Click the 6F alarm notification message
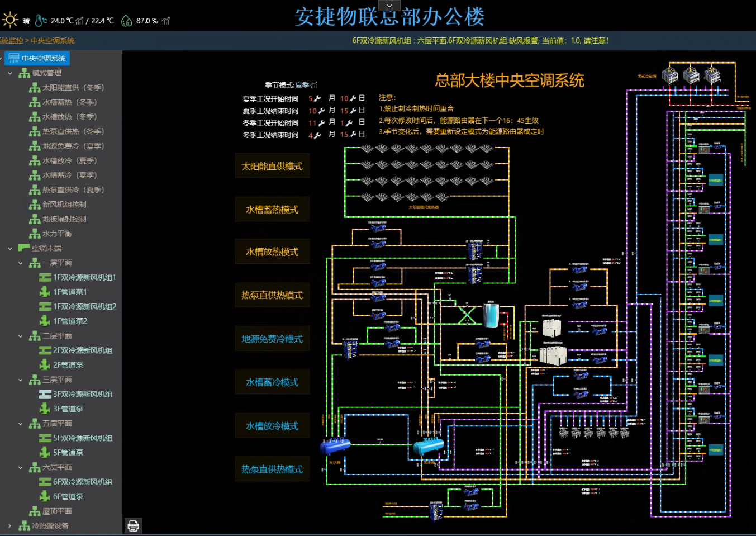 coord(480,41)
